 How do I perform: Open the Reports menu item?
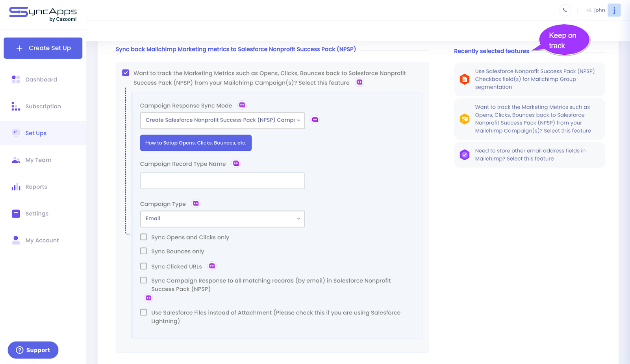pyautogui.click(x=36, y=187)
